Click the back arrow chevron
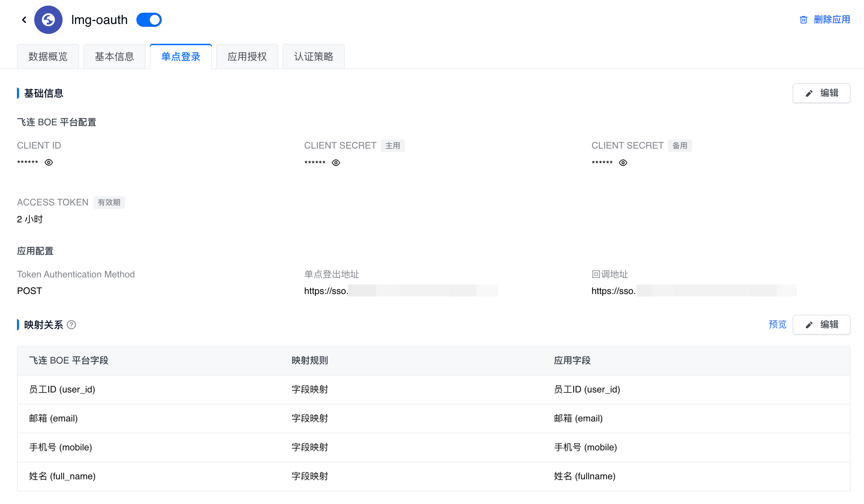Viewport: 864px width, 504px height. [24, 20]
